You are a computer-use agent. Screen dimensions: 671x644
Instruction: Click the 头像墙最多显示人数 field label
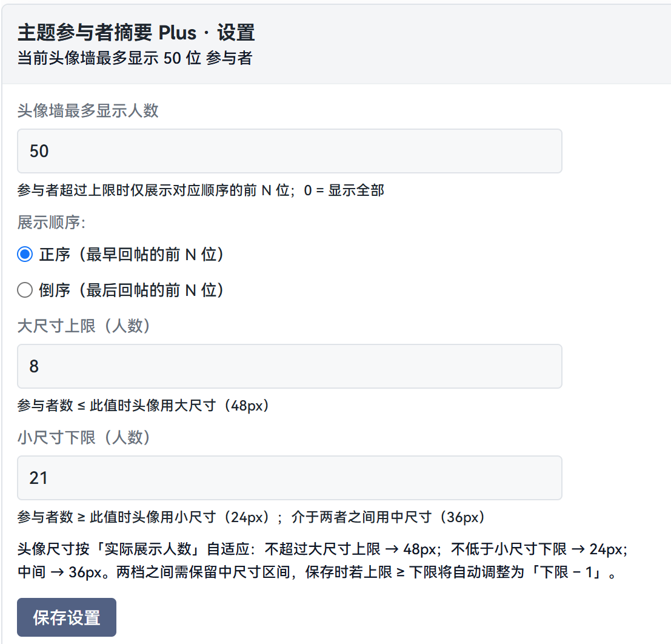point(88,110)
